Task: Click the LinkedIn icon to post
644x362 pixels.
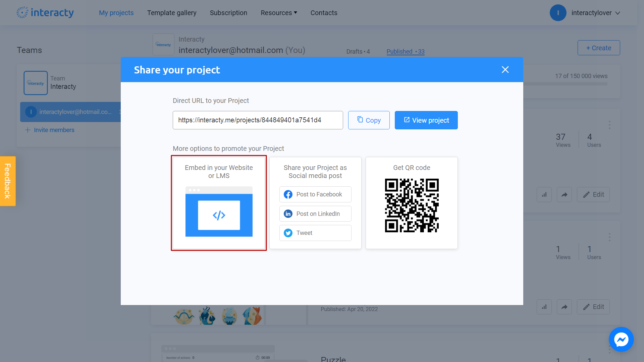Action: pyautogui.click(x=288, y=214)
